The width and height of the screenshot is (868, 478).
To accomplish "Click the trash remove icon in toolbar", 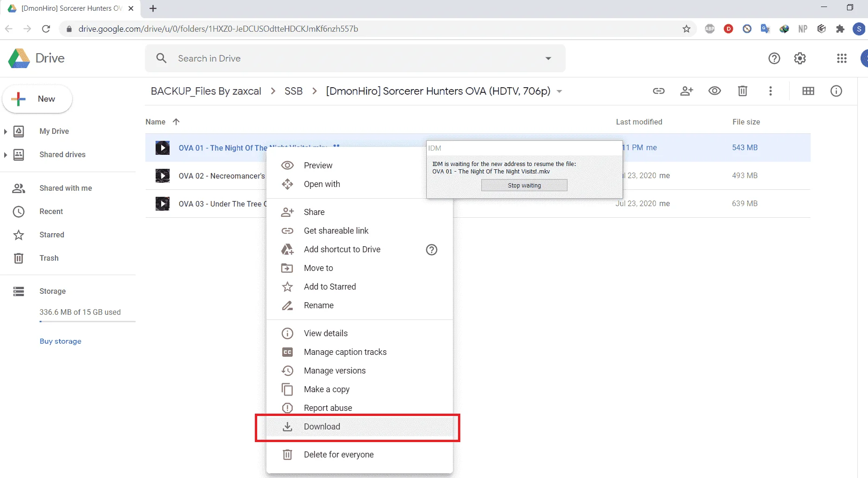I will [742, 91].
